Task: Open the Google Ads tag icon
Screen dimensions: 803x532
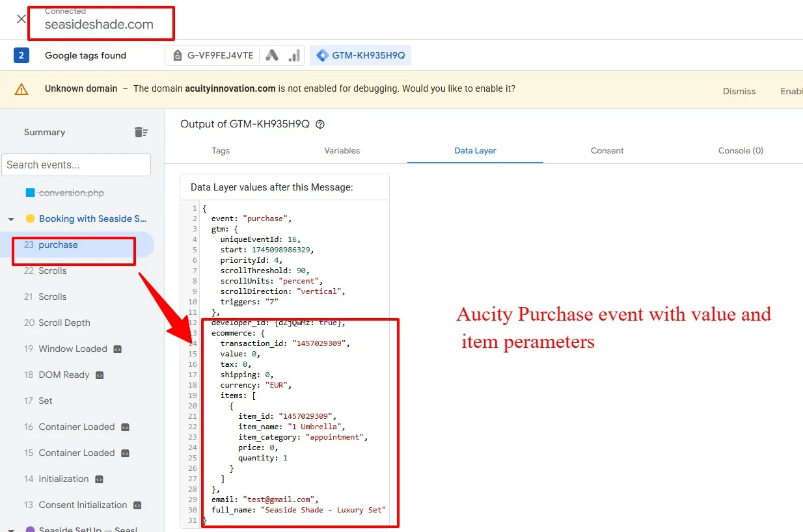Action: point(273,56)
